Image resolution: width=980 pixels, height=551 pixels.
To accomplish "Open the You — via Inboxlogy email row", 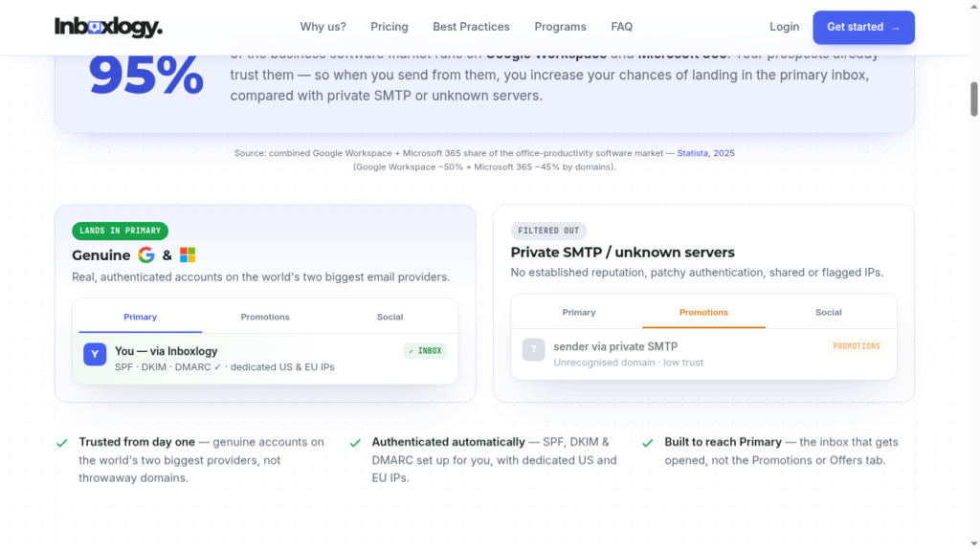I will coord(265,359).
